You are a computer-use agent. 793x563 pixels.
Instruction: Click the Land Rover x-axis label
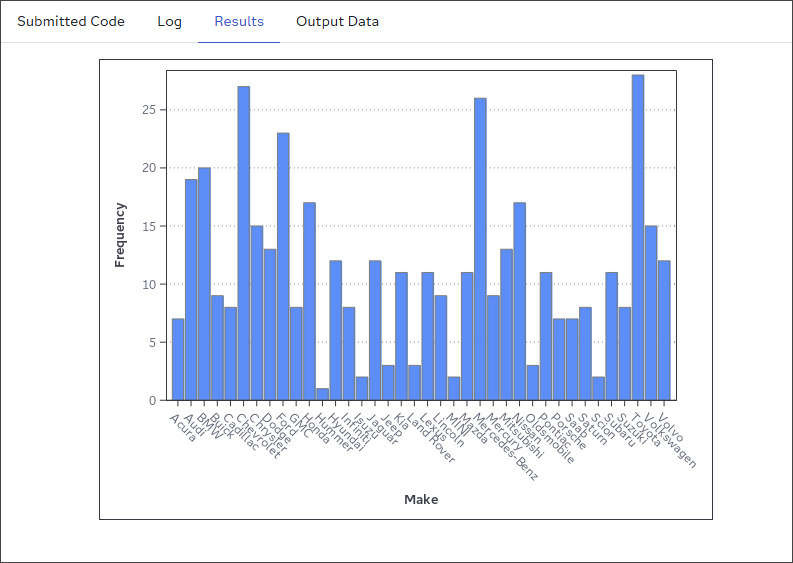pos(431,438)
